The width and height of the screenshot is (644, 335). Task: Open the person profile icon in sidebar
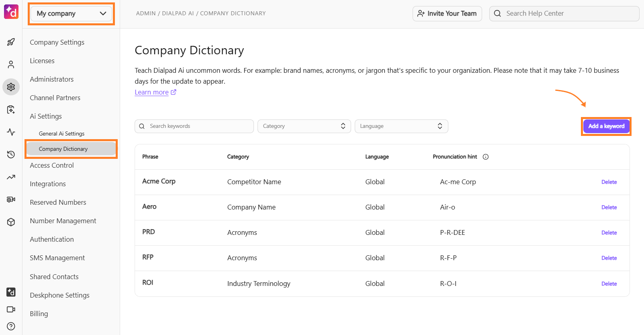11,64
